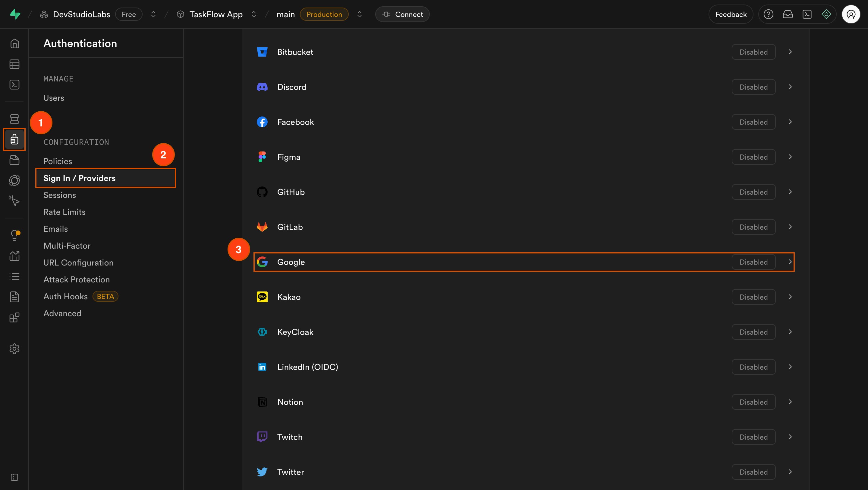Expand the DevStudioLabs organization switcher
This screenshot has width=868, height=490.
point(153,14)
